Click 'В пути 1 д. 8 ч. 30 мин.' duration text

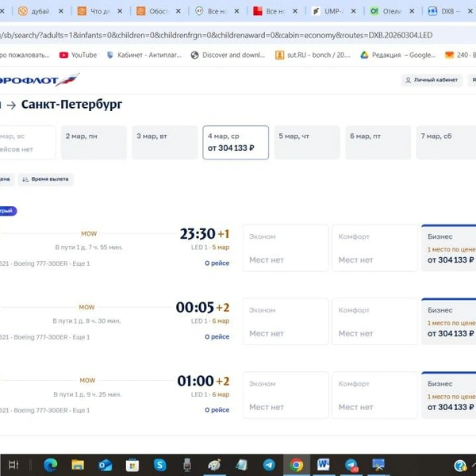point(86,321)
